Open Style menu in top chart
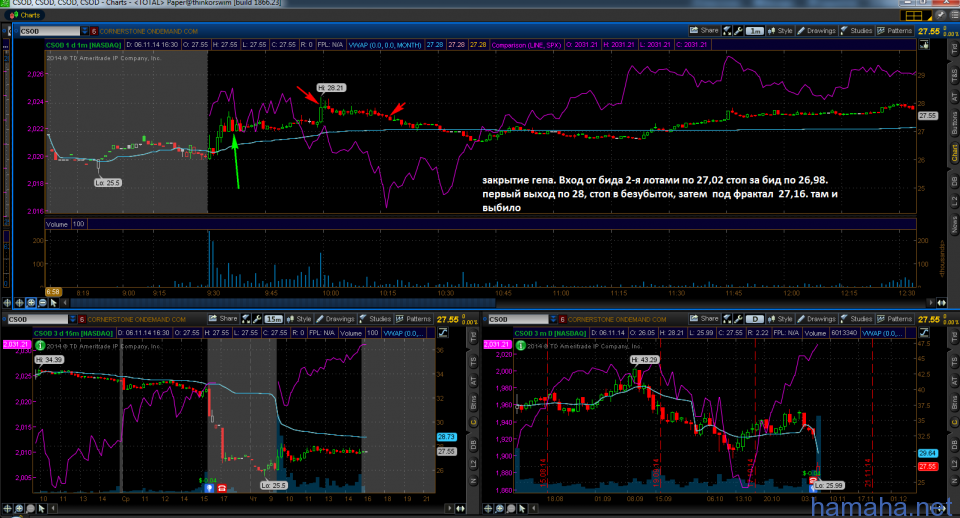Image resolution: width=960 pixels, height=518 pixels. pos(781,31)
